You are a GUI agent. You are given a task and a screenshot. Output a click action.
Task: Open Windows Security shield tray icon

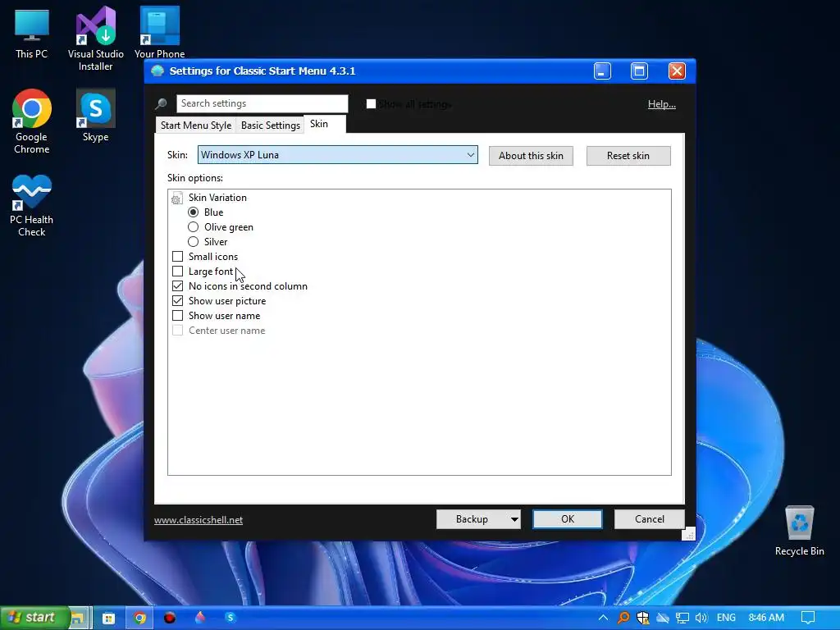click(x=643, y=618)
